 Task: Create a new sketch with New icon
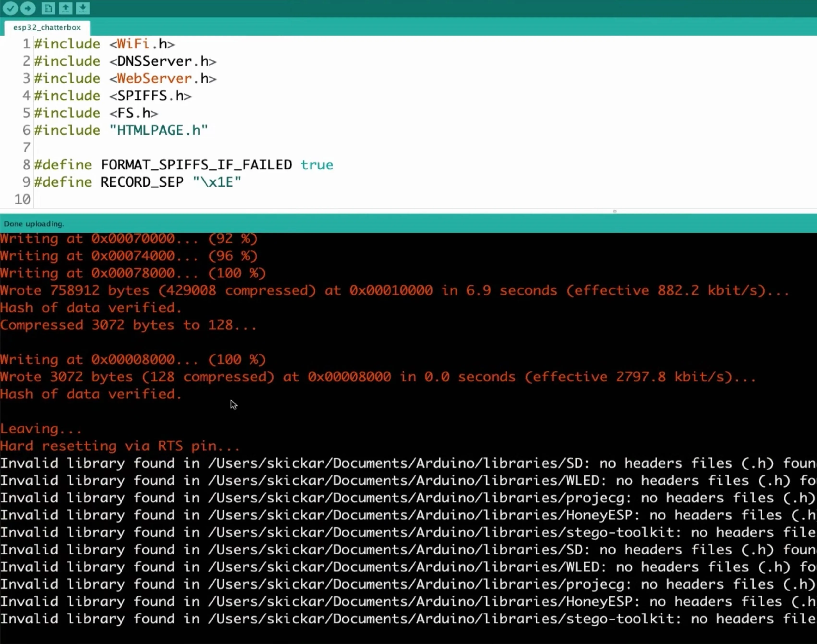coord(48,8)
